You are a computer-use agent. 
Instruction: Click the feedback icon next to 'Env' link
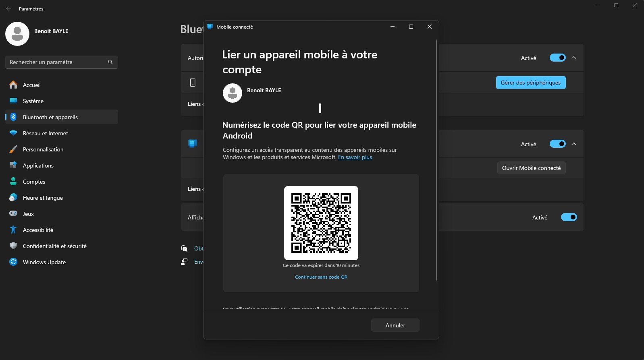pos(184,262)
